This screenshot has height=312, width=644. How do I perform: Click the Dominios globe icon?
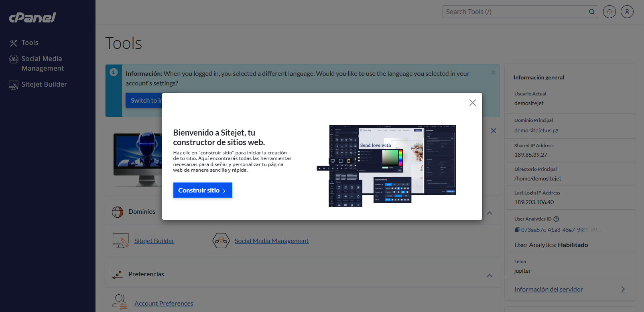tap(118, 212)
